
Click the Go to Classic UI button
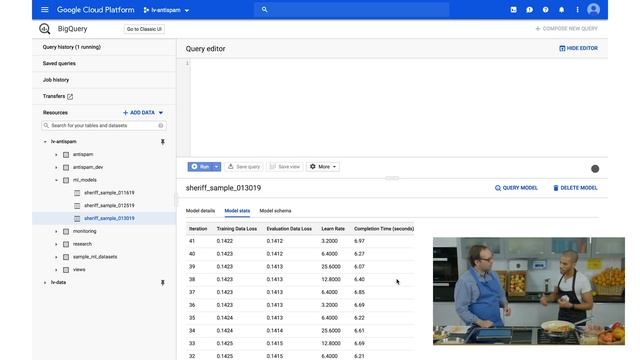click(x=144, y=29)
